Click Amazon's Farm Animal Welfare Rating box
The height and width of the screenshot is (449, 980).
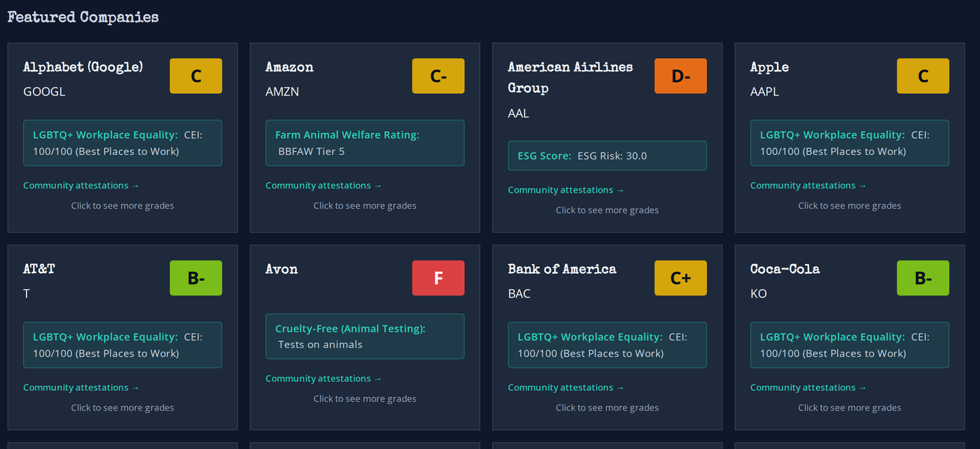(365, 143)
